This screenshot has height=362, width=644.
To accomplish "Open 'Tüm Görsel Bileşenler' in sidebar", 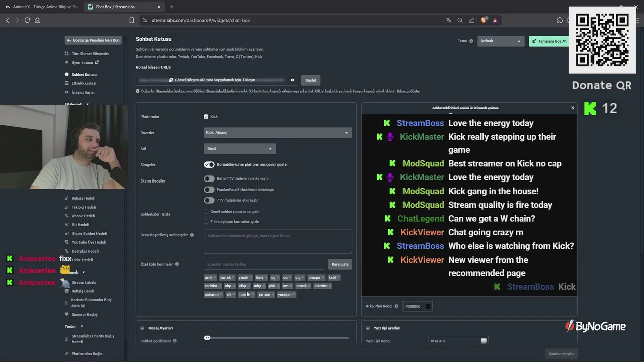I will pos(90,54).
